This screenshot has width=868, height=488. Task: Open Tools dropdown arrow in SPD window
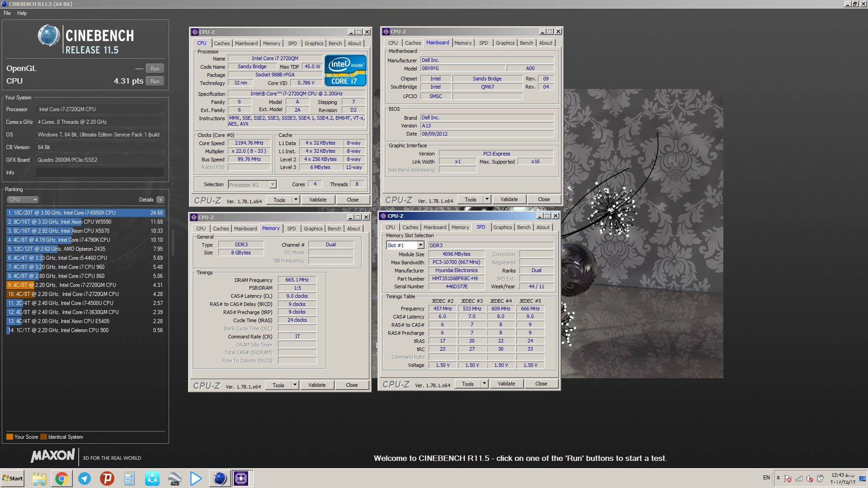[484, 384]
